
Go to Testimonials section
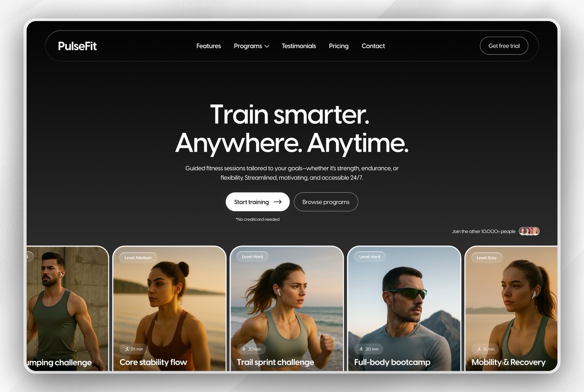[299, 46]
